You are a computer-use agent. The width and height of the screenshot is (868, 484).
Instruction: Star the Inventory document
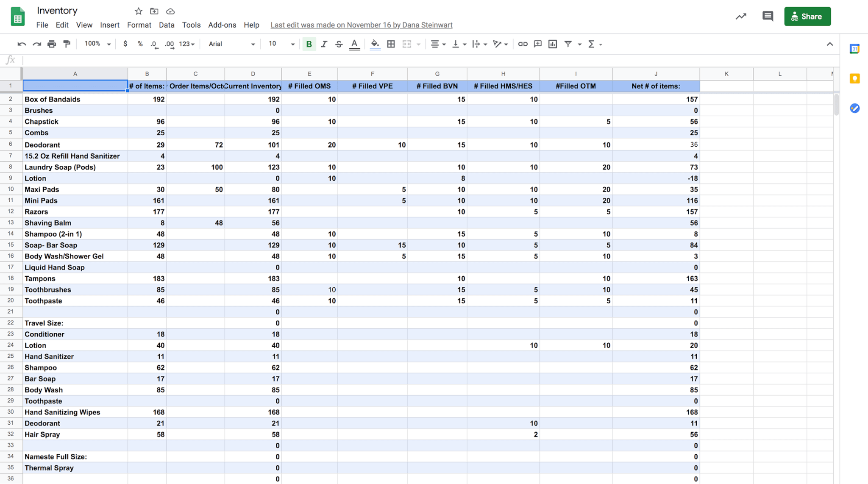click(x=138, y=11)
